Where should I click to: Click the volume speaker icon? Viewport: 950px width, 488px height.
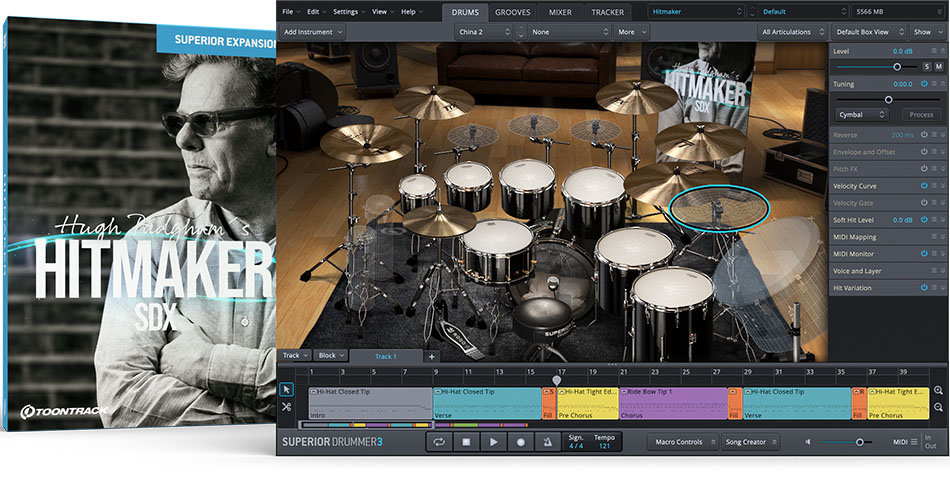point(808,442)
